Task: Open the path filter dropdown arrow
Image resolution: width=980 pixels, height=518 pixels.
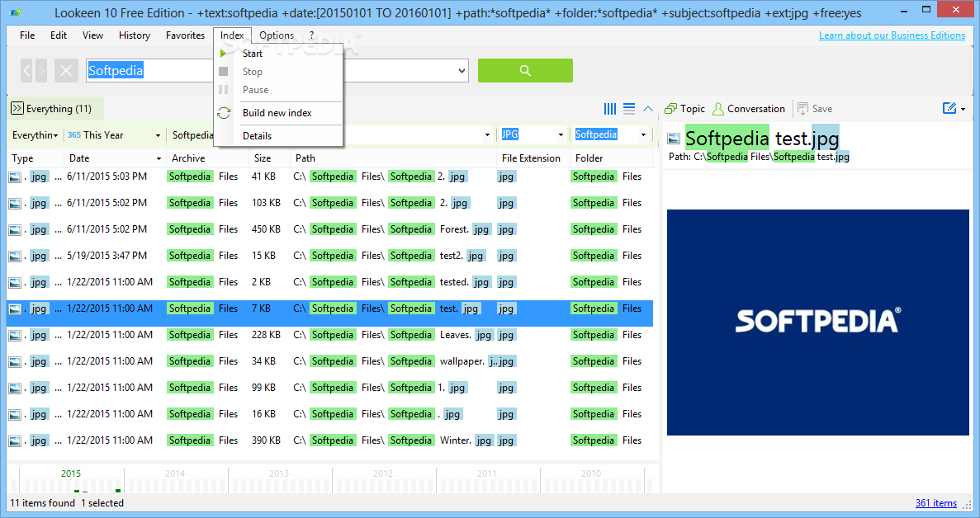Action: click(x=487, y=134)
